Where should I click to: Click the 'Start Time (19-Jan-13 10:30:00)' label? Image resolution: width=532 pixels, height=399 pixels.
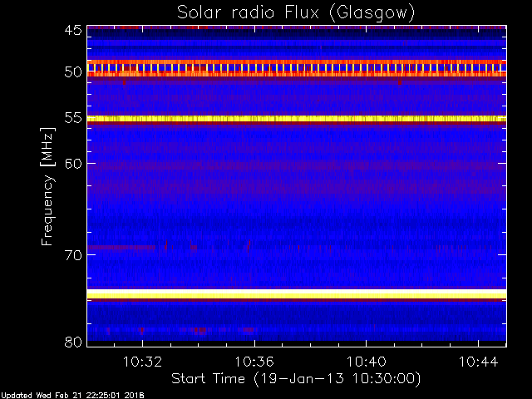click(296, 379)
